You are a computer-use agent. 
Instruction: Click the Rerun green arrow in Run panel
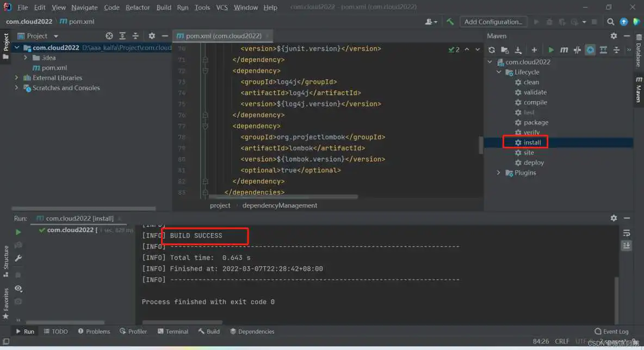tap(18, 232)
